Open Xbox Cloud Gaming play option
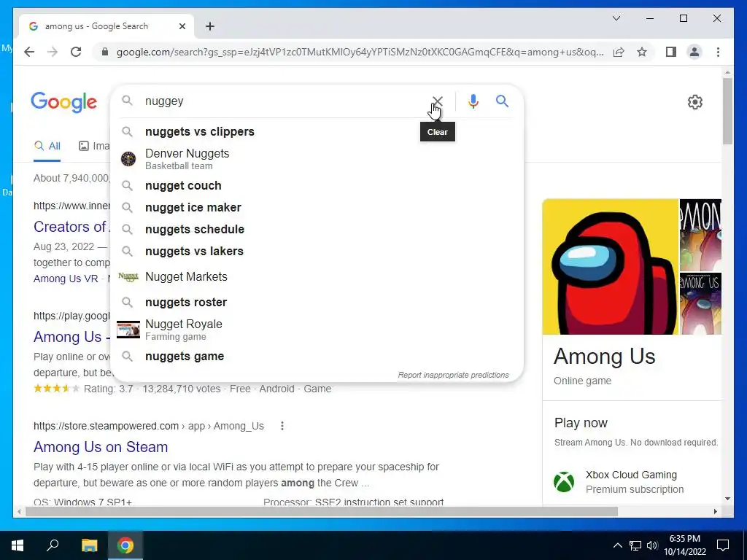The image size is (747, 560). pos(631,481)
